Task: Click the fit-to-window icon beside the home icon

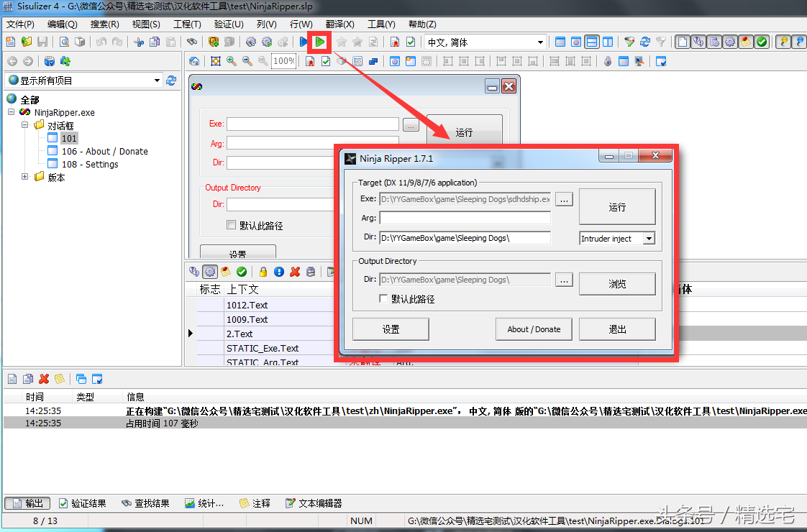Action: pos(216,61)
